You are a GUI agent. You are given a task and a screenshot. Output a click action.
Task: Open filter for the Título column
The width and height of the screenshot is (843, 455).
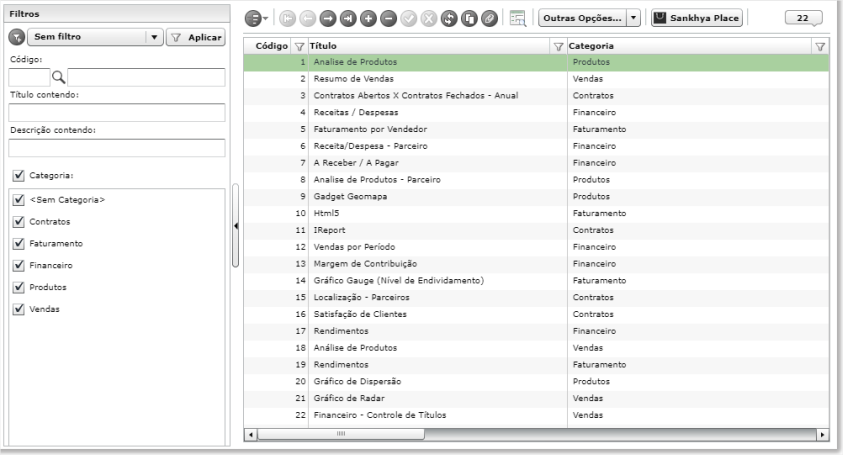coord(558,47)
